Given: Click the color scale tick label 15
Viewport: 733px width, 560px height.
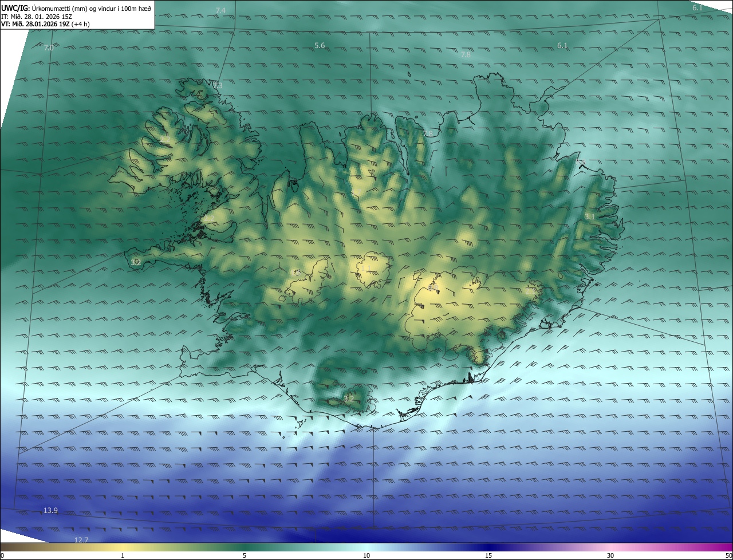Looking at the screenshot, I should [488, 555].
